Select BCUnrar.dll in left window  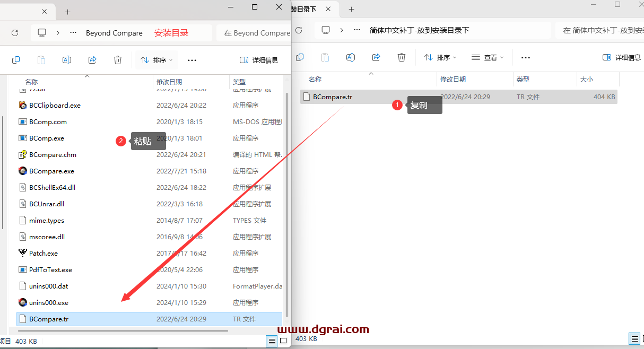click(x=150, y=204)
